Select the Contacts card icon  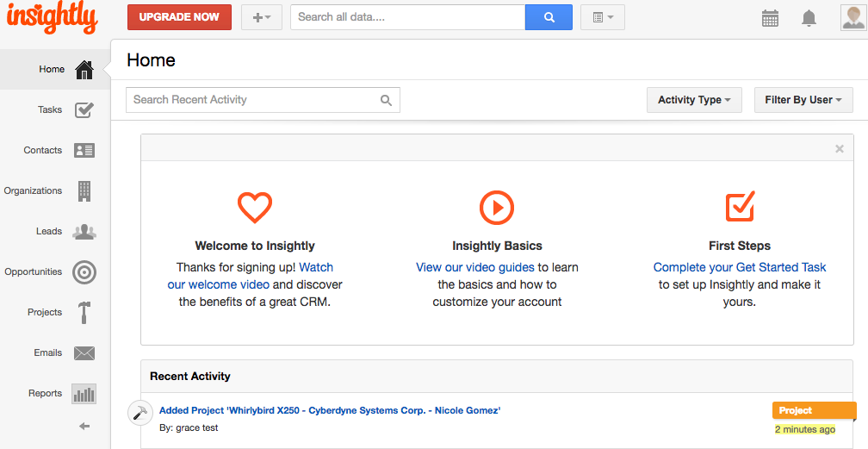[84, 150]
